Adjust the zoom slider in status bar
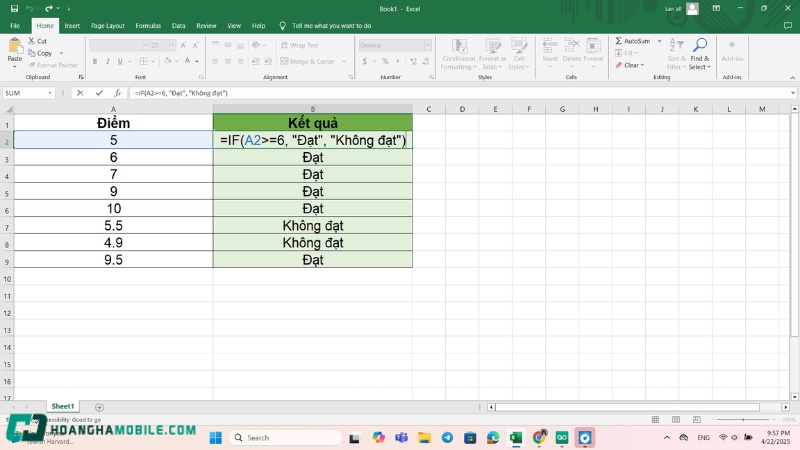The width and height of the screenshot is (800, 450). pyautogui.click(x=743, y=419)
